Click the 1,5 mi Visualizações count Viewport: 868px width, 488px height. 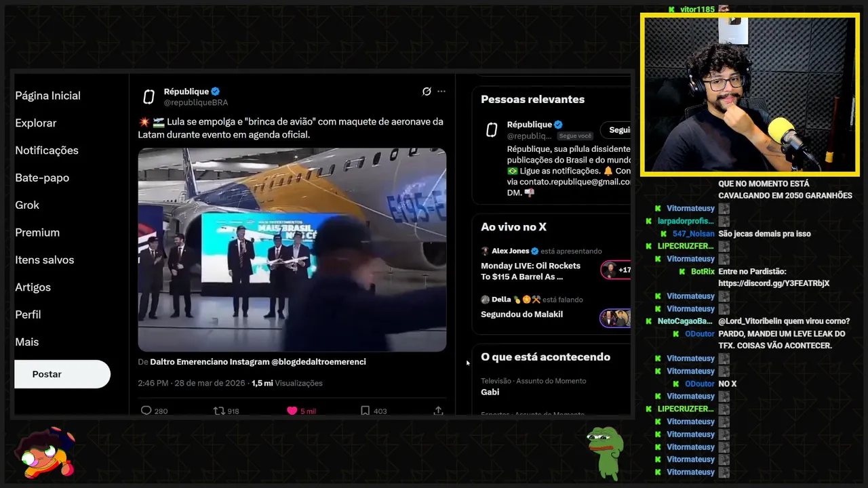[287, 383]
